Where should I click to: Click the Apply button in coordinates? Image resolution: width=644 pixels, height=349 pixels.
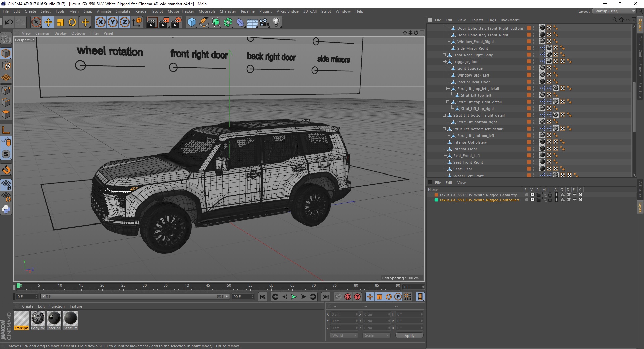pyautogui.click(x=409, y=335)
